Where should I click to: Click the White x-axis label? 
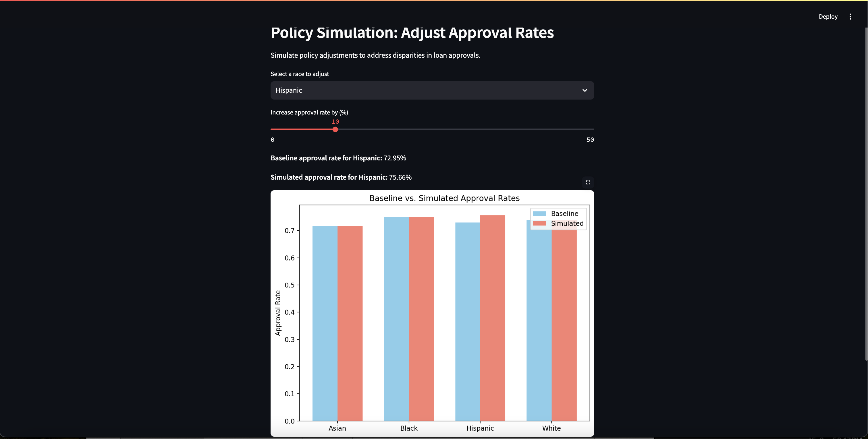(551, 428)
